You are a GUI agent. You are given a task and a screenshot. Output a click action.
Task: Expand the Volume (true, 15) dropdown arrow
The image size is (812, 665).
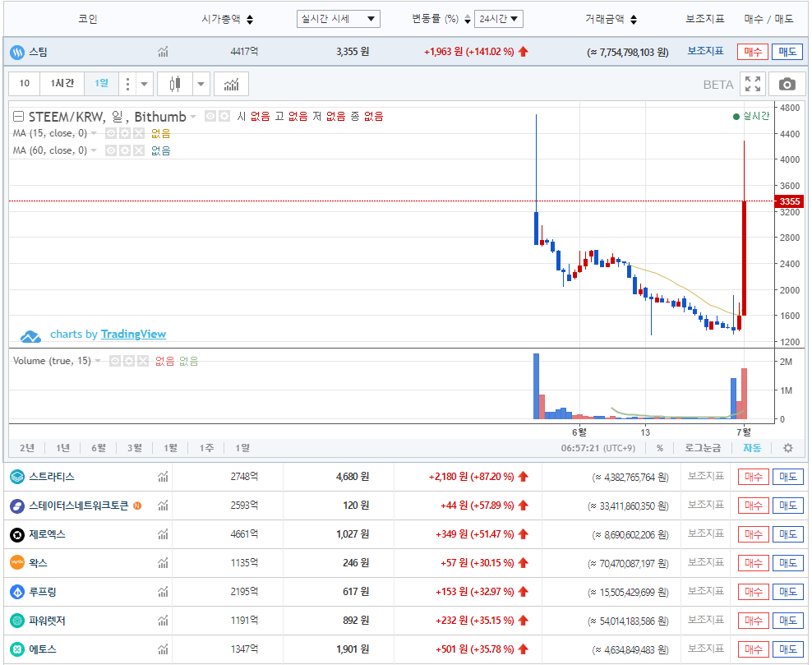tap(98, 361)
